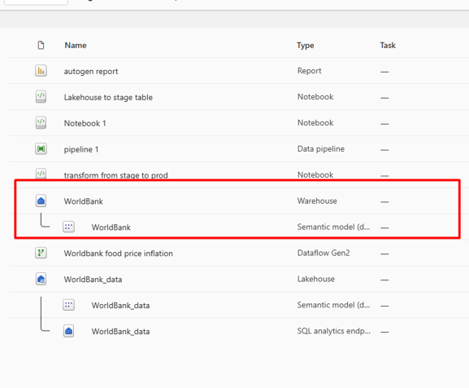Click the WorldBank warehouse icon
469x388 pixels.
[41, 201]
